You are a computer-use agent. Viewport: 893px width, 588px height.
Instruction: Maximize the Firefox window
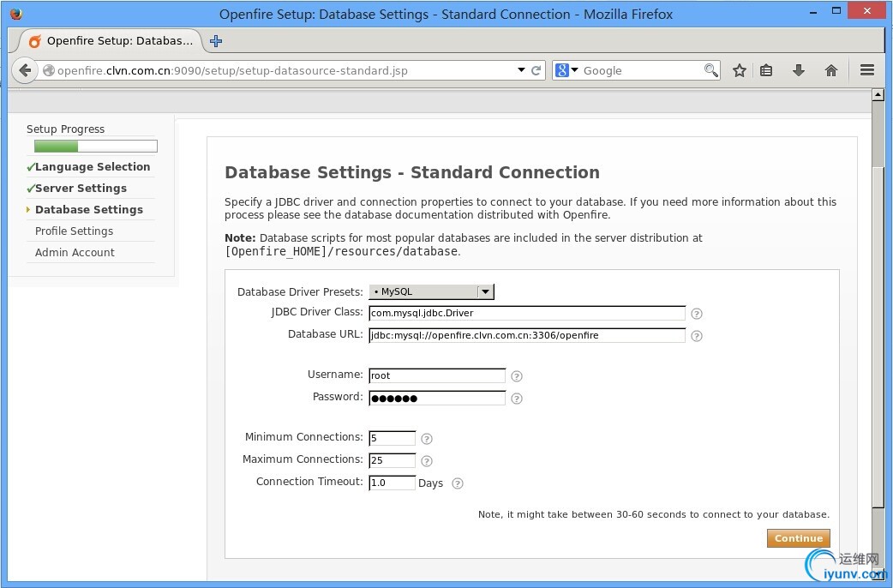[x=836, y=11]
